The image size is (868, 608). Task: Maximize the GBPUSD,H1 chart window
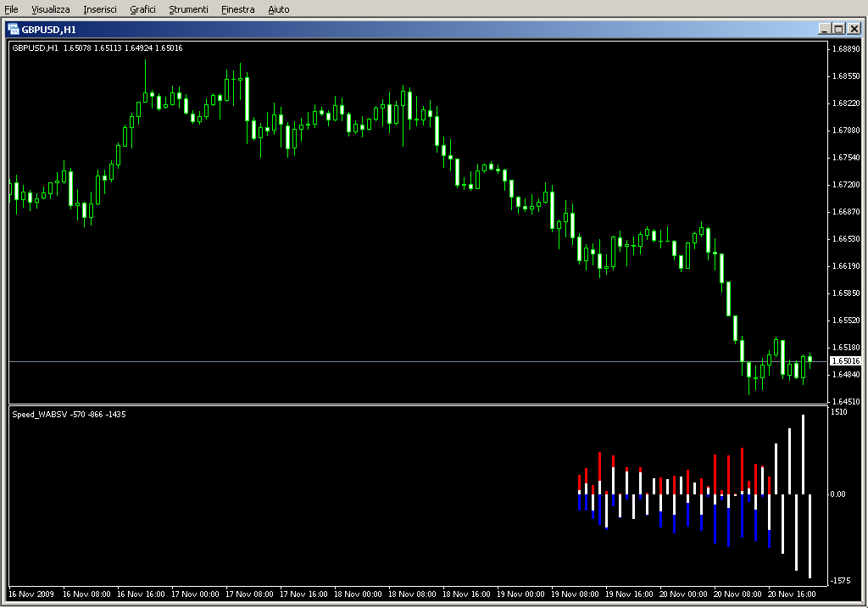[838, 29]
